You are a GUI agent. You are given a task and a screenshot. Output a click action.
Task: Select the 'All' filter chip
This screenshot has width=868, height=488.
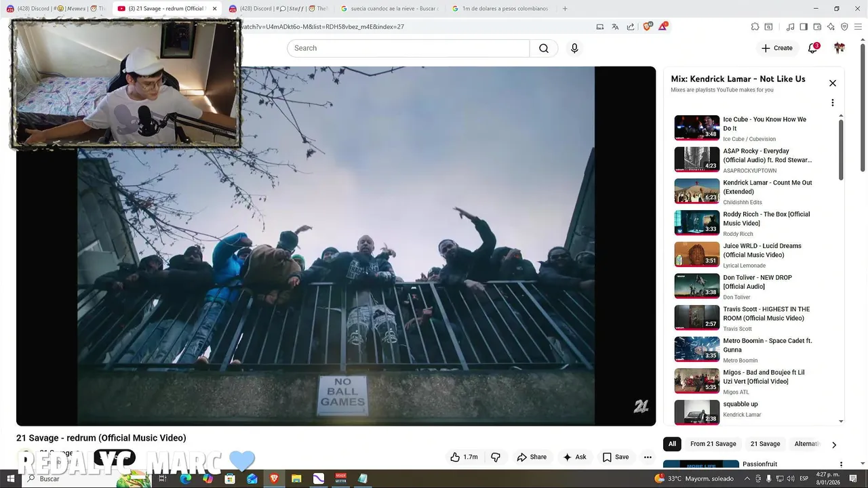[672, 444]
